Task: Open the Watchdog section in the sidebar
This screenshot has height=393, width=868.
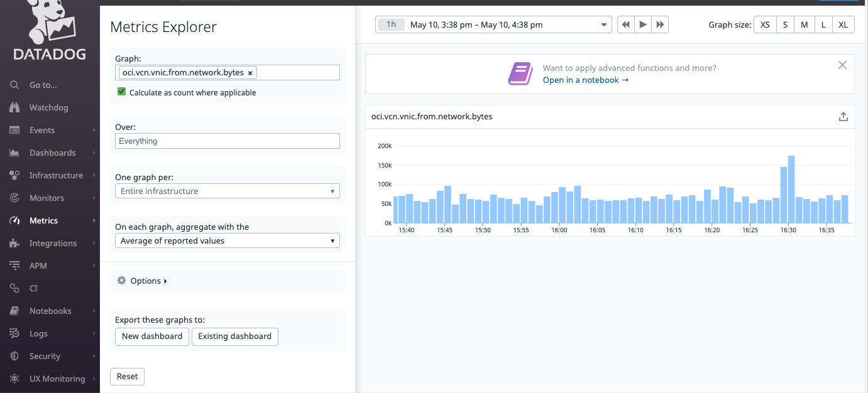Action: [14, 107]
